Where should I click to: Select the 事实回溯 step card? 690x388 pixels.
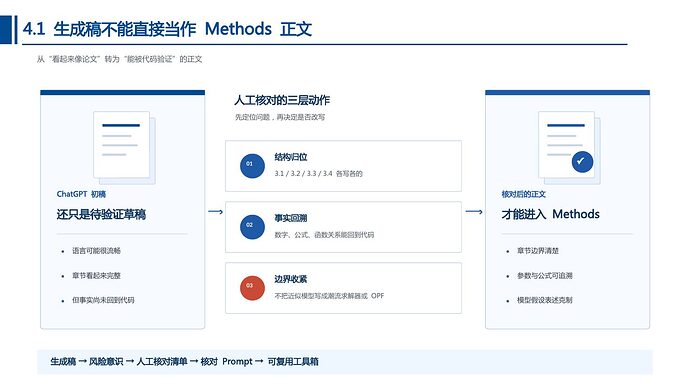click(x=343, y=227)
